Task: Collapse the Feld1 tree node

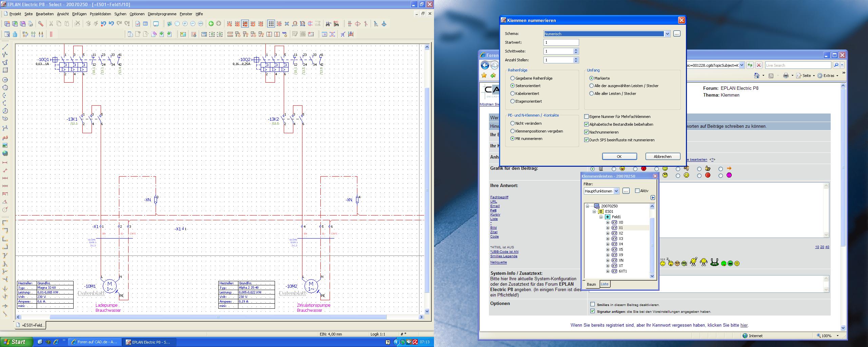Action: tap(601, 217)
